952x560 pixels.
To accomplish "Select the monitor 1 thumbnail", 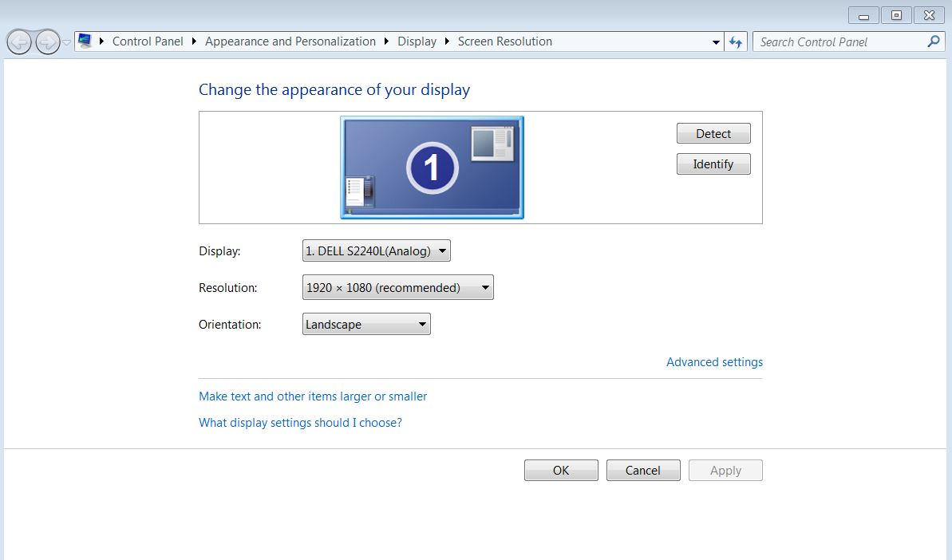I will 432,168.
